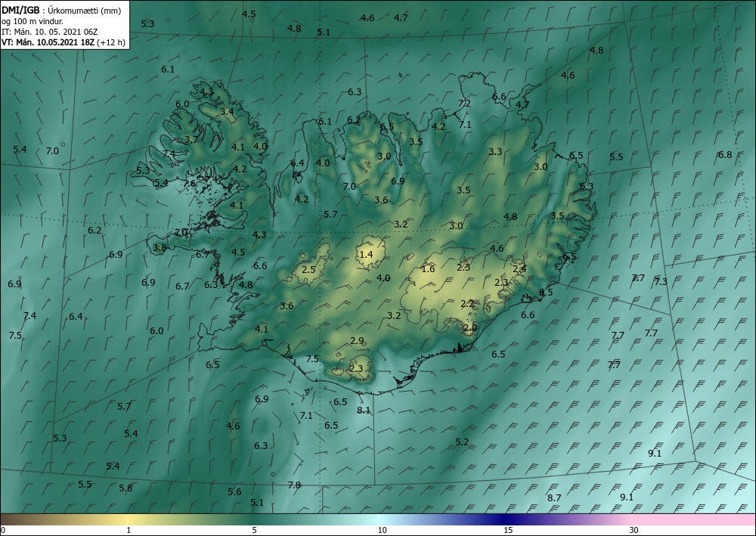Click the 7.3 value east of Iceland
This screenshot has width=756, height=536.
tap(661, 281)
